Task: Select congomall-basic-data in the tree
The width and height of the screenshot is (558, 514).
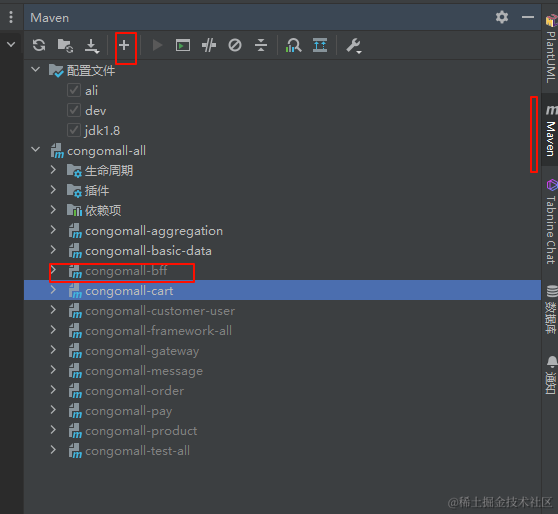Action: 148,251
